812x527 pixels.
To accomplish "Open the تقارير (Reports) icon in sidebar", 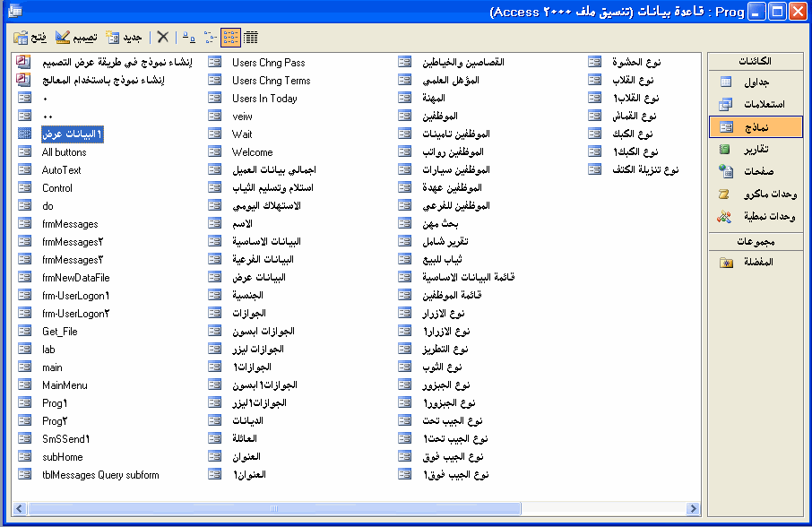I will (724, 149).
